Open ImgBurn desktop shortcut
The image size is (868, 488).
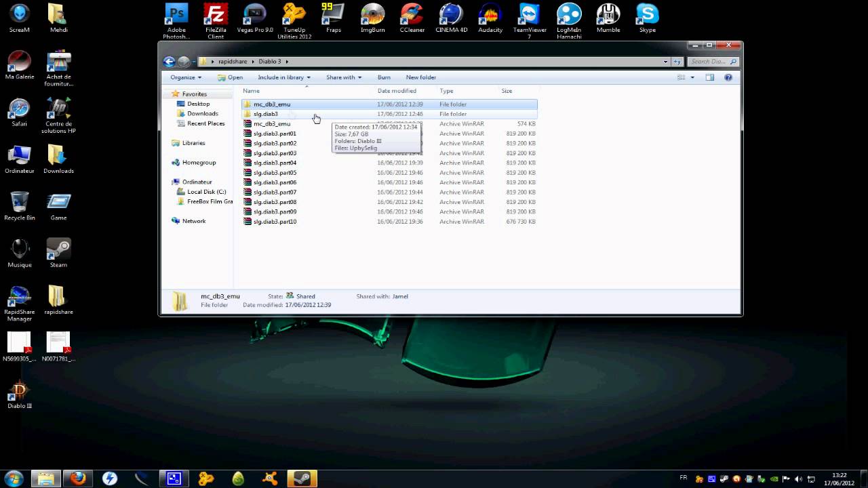pyautogui.click(x=373, y=18)
